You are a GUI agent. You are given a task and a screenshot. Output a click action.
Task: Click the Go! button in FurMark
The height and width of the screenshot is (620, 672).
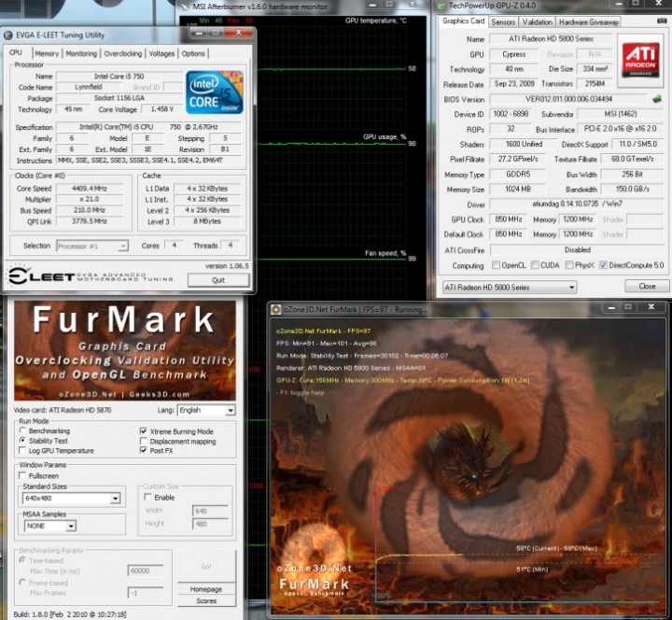coord(206,567)
